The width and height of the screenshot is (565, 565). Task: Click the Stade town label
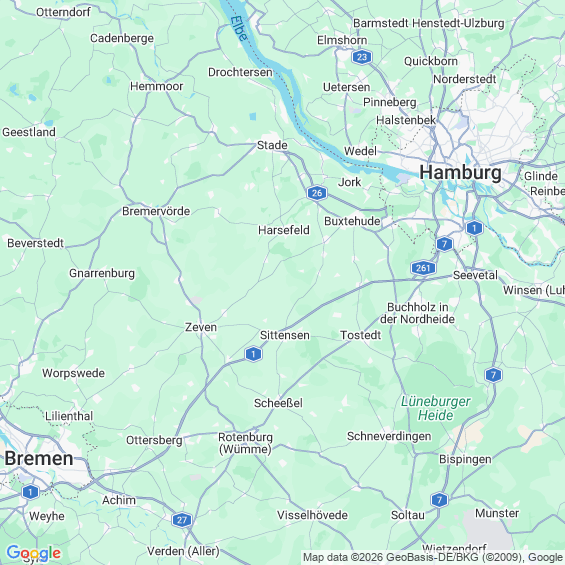[x=272, y=145]
